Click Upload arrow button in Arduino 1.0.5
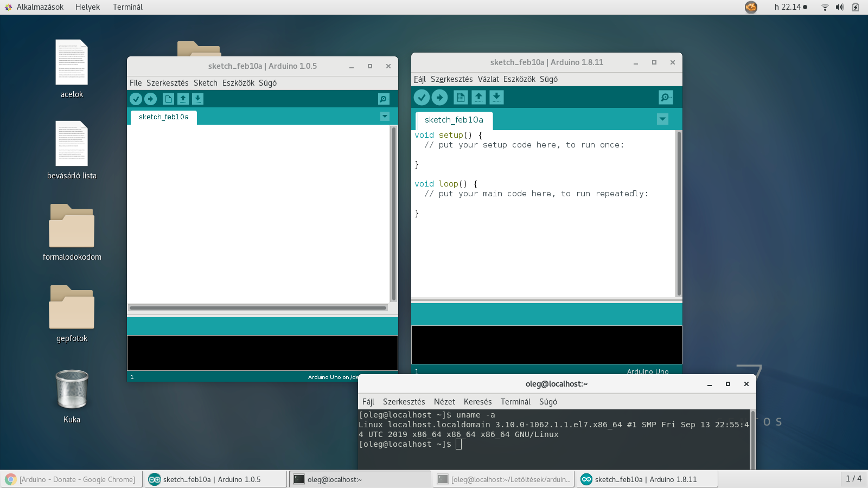This screenshot has height=488, width=868. pyautogui.click(x=151, y=99)
